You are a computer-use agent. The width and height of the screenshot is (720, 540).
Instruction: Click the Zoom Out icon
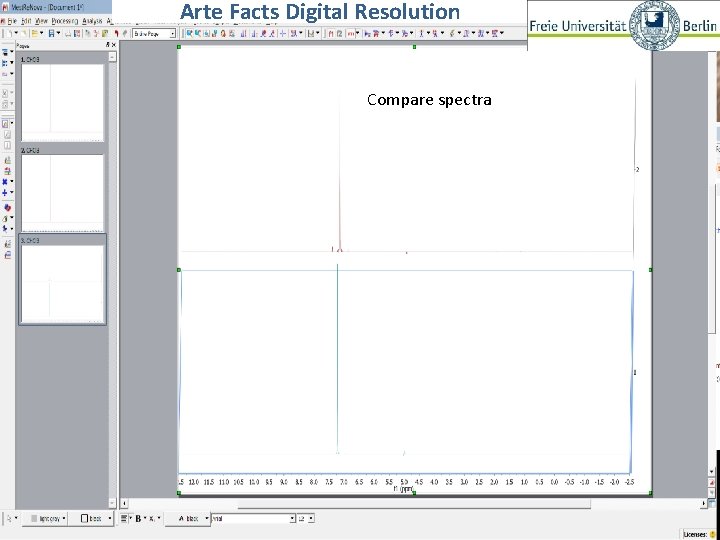point(197,34)
